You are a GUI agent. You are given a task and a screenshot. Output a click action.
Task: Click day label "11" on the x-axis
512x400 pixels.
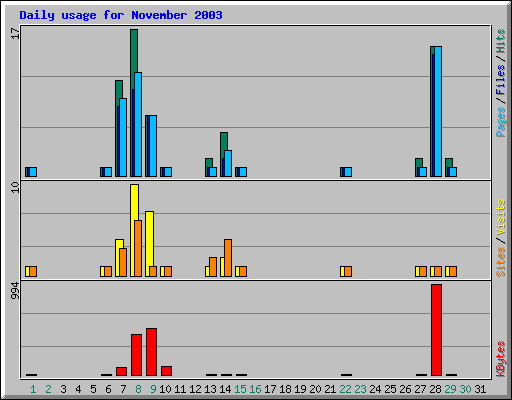click(180, 389)
